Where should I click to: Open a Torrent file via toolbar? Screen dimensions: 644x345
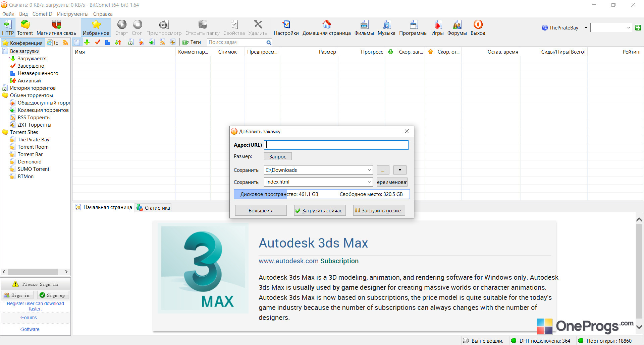pos(25,27)
